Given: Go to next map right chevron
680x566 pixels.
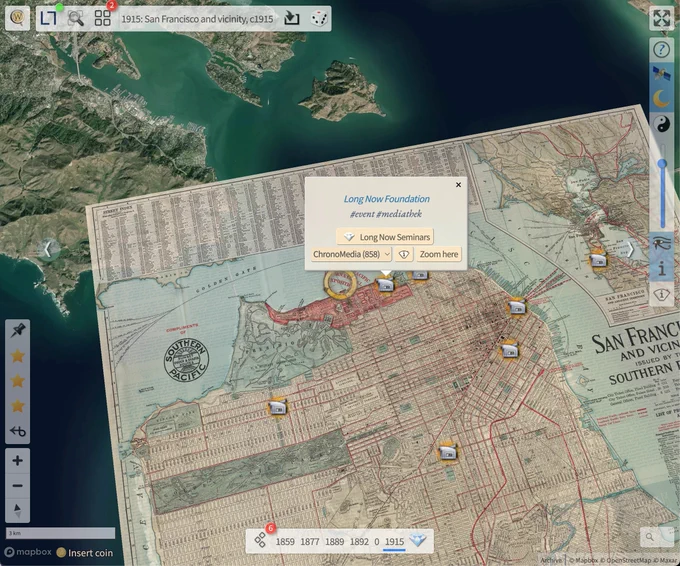Looking at the screenshot, I should click(x=630, y=249).
